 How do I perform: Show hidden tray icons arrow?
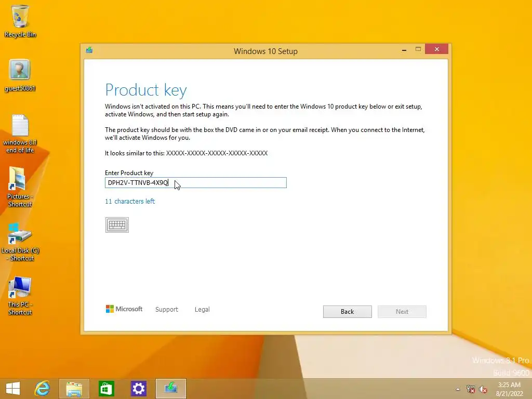point(458,389)
